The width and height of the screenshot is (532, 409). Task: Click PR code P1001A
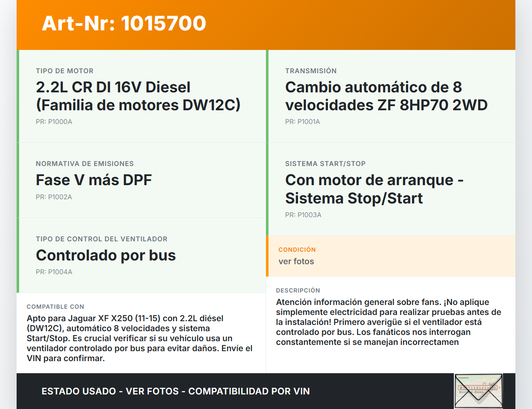tap(303, 121)
